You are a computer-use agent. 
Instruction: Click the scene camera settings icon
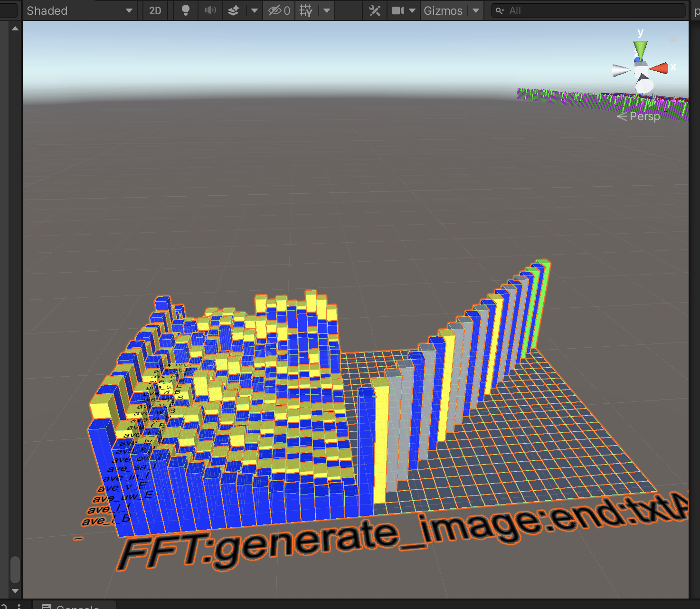[x=398, y=10]
